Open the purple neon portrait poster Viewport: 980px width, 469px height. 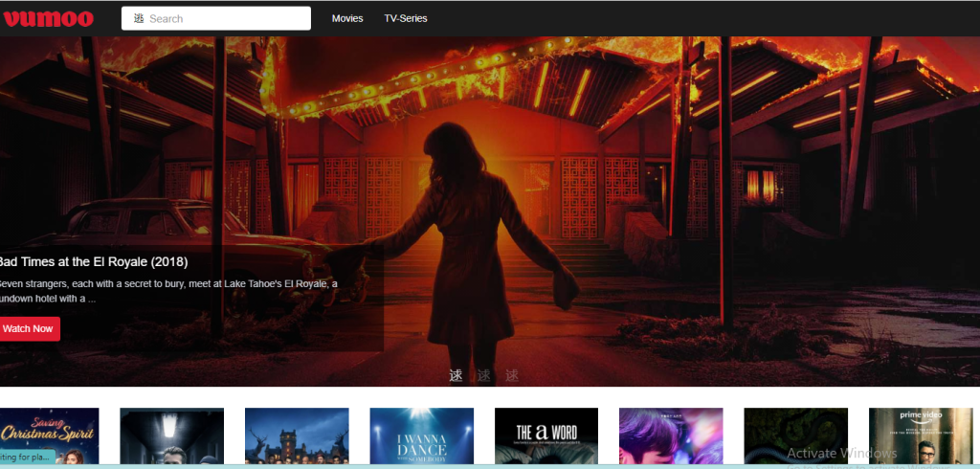671,435
